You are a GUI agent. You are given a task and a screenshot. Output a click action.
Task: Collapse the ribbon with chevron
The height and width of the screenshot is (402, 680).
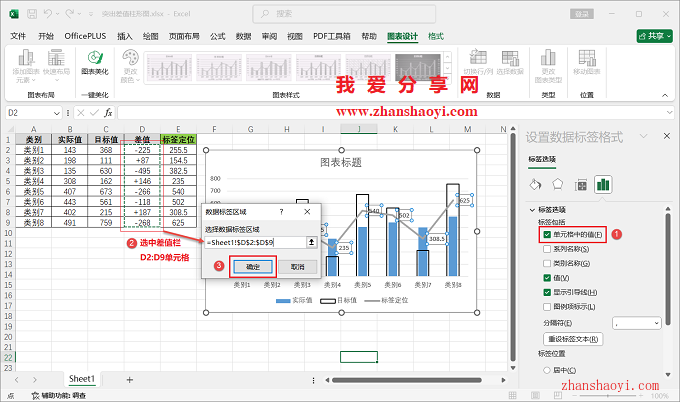pyautogui.click(x=665, y=95)
